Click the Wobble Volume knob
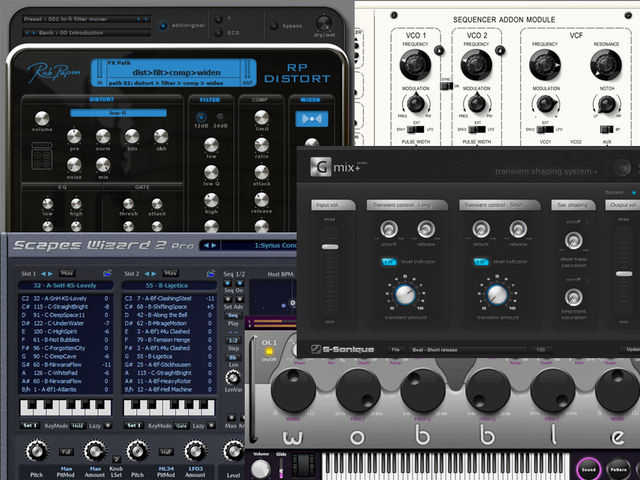Image resolution: width=640 pixels, height=480 pixels. tap(260, 469)
